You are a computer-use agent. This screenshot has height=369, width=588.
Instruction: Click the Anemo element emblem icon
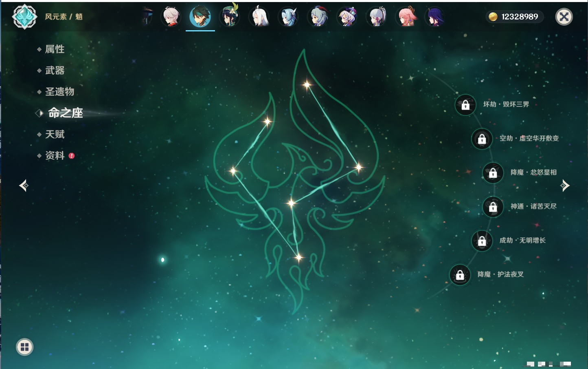point(24,17)
